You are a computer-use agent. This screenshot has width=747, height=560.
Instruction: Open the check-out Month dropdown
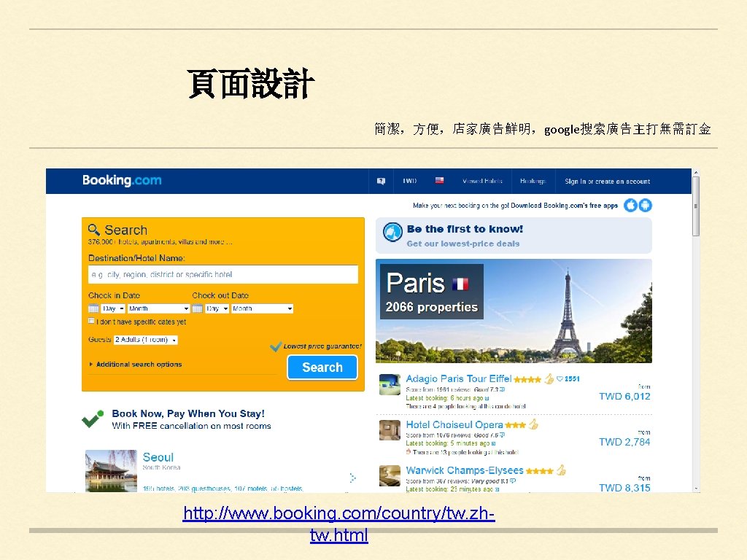click(262, 308)
